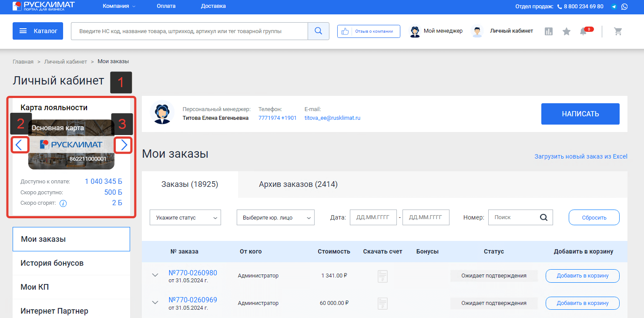Click magnifier in Номер search field
The image size is (644, 318).
coord(544,217)
